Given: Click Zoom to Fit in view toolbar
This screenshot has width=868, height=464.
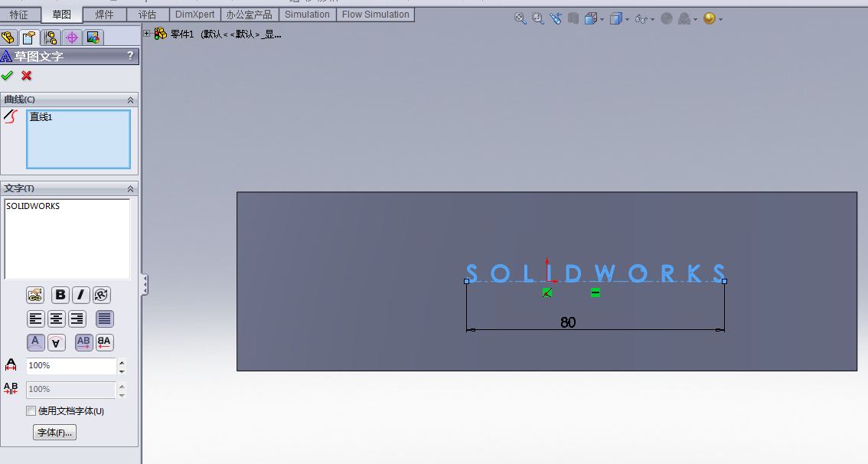Looking at the screenshot, I should [520, 18].
